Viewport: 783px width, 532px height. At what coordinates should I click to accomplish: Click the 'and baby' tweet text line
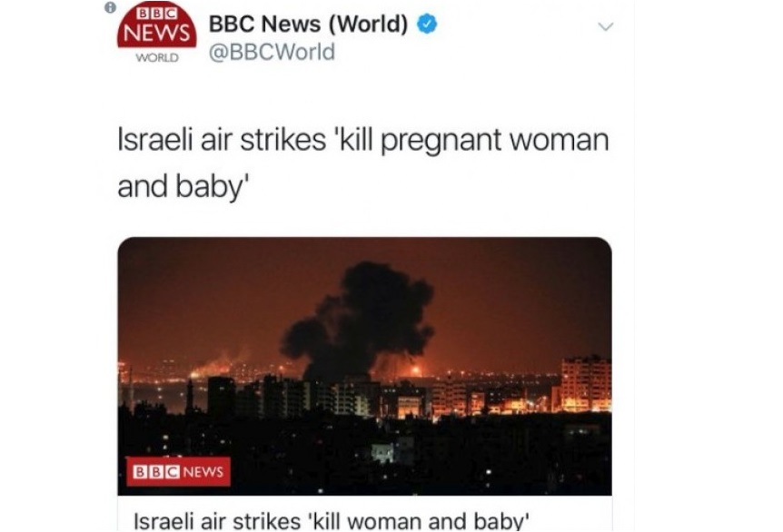[x=183, y=188]
